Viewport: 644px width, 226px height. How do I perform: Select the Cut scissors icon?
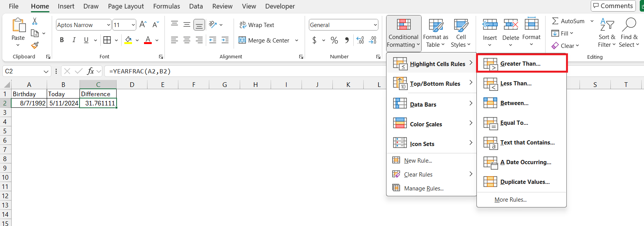[35, 21]
